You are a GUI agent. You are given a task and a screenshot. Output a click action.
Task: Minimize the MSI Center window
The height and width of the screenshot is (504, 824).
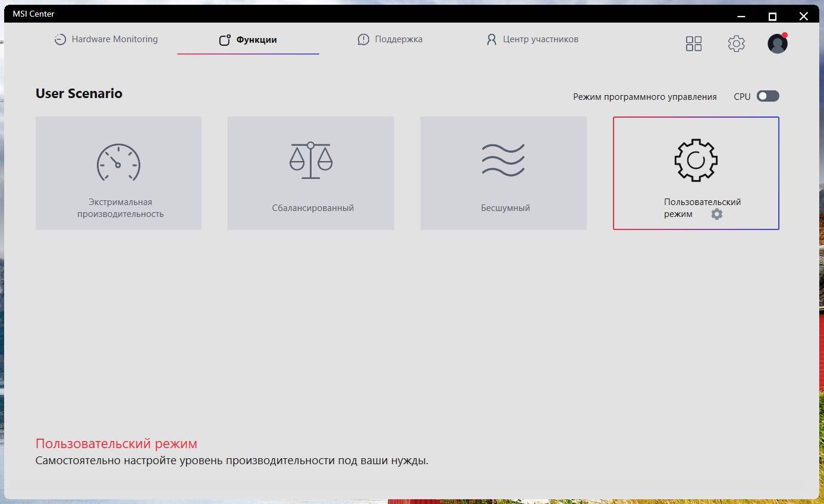point(741,16)
